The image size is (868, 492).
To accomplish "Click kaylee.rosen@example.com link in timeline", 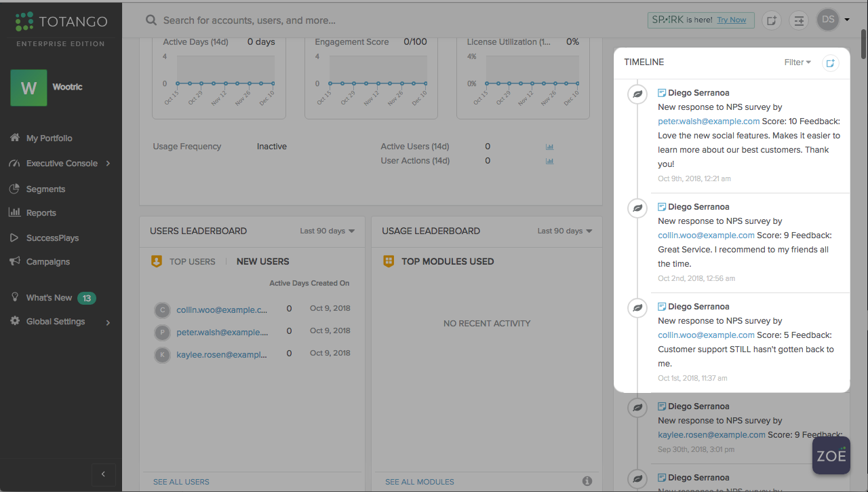I will tap(711, 435).
